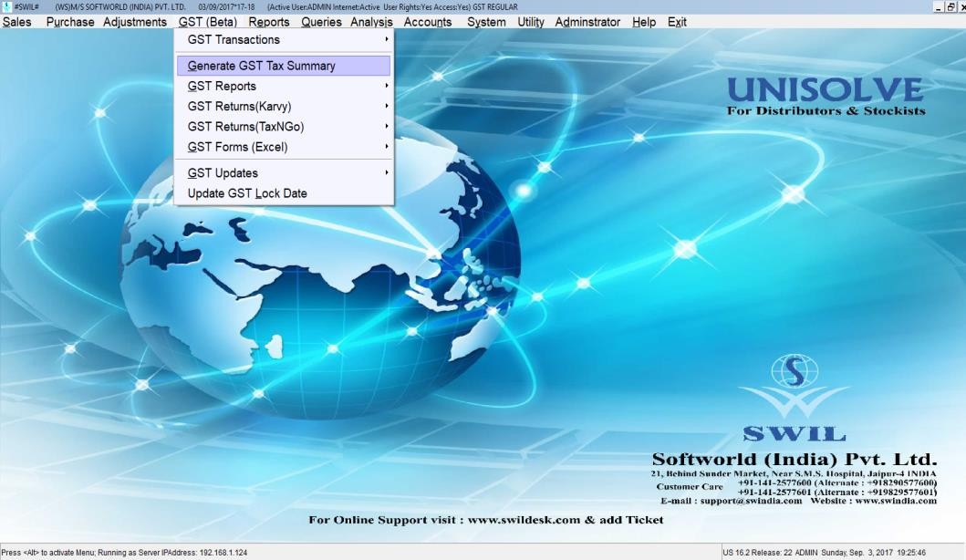
Task: Choose Update GST Lock Date
Action: (284, 193)
